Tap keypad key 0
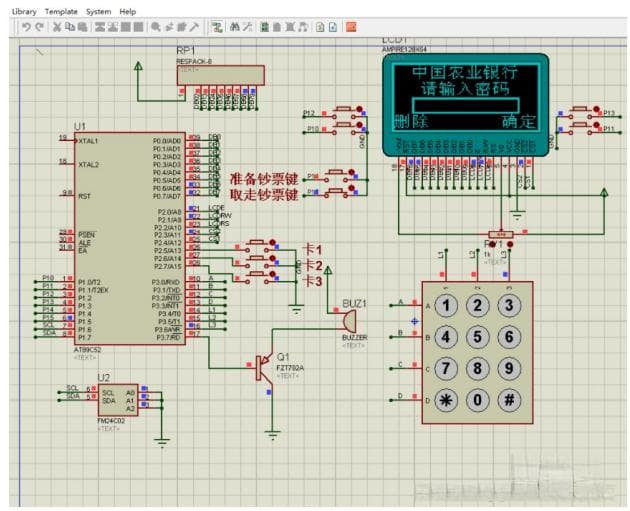Image resolution: width=630 pixels, height=511 pixels. [x=477, y=400]
